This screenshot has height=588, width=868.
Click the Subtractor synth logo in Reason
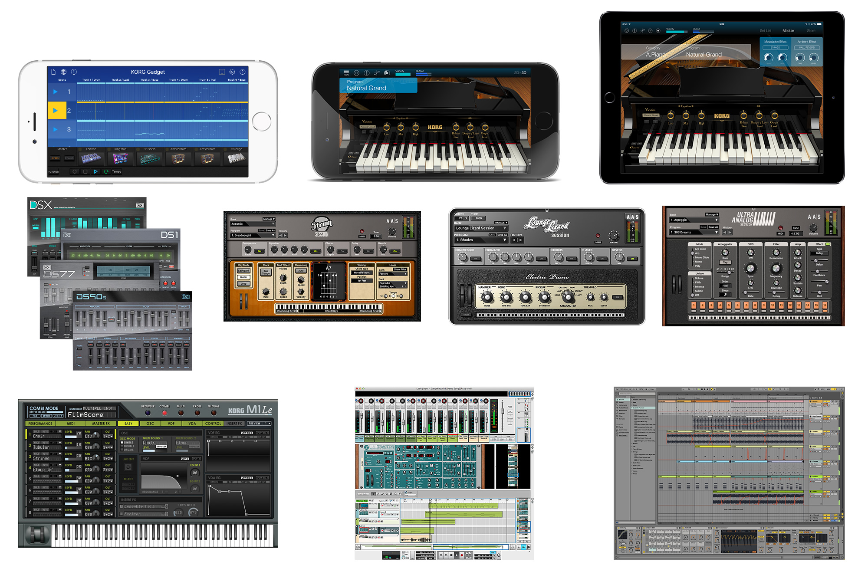(x=379, y=447)
